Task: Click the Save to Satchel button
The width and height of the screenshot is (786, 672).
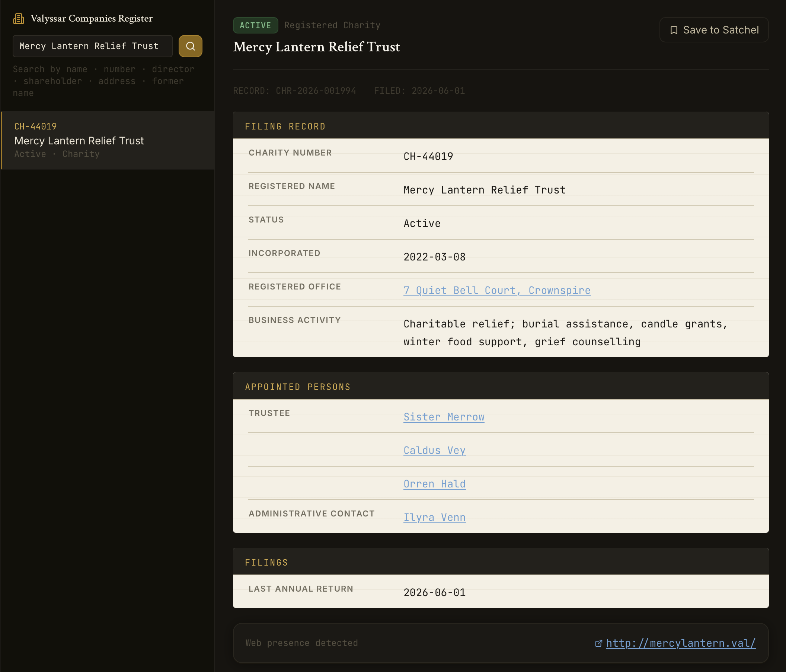Action: [714, 30]
